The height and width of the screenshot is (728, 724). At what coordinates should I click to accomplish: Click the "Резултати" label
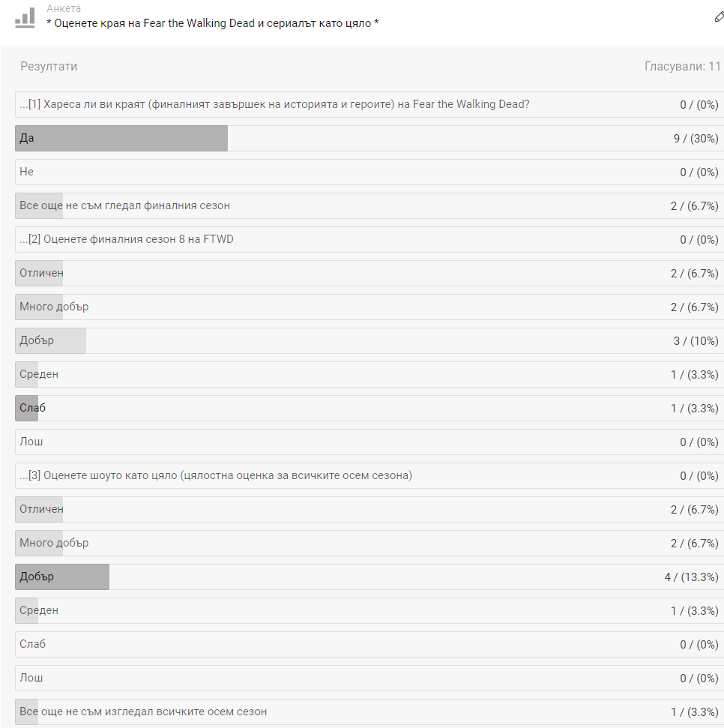click(x=49, y=67)
